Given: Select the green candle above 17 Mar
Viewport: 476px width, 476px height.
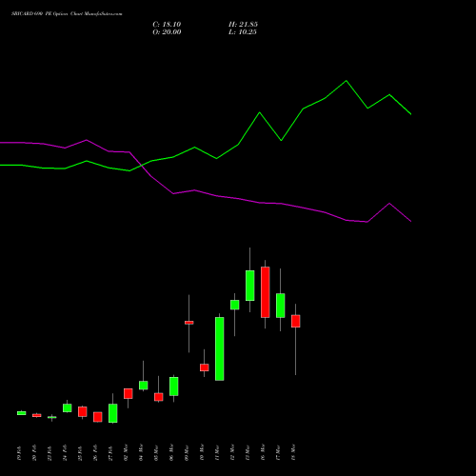Looking at the screenshot, I should [281, 306].
